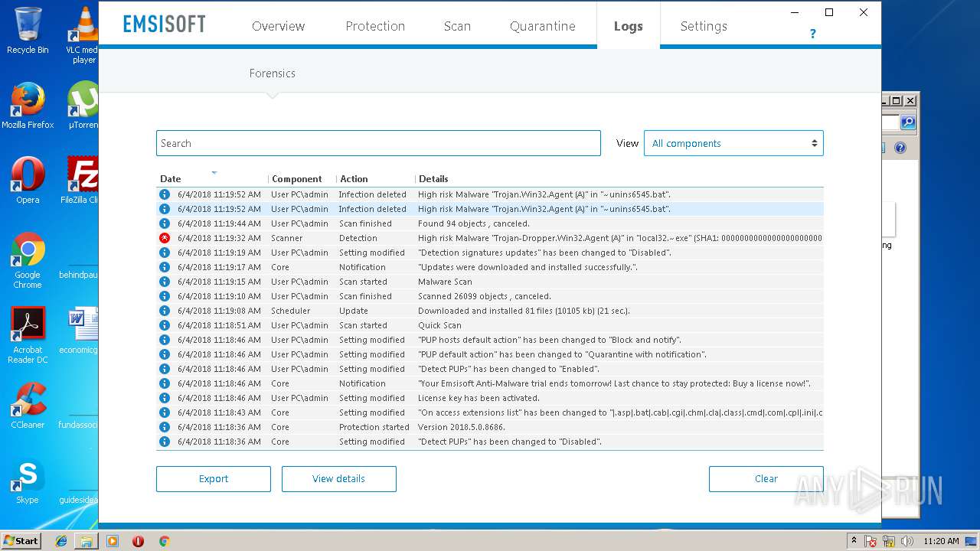The height and width of the screenshot is (551, 980).
Task: Select the 'Found 94 objects , canceled.' entry
Action: (x=490, y=223)
